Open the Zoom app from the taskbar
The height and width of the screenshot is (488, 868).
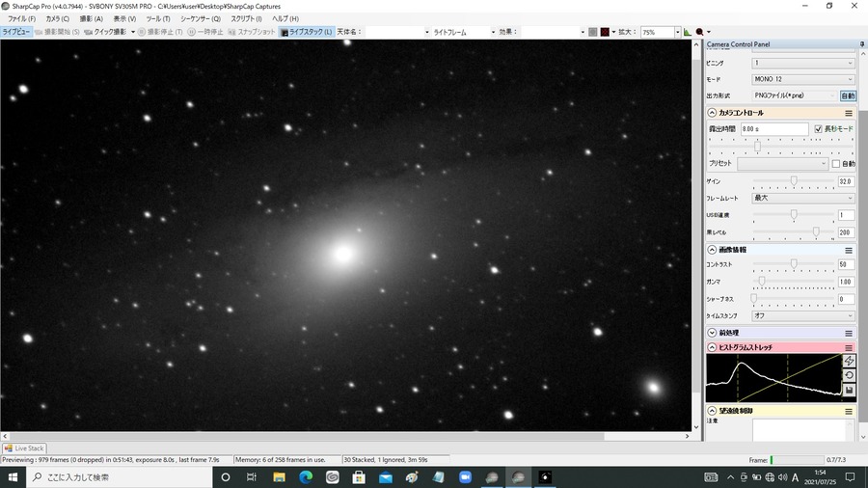pyautogui.click(x=465, y=477)
